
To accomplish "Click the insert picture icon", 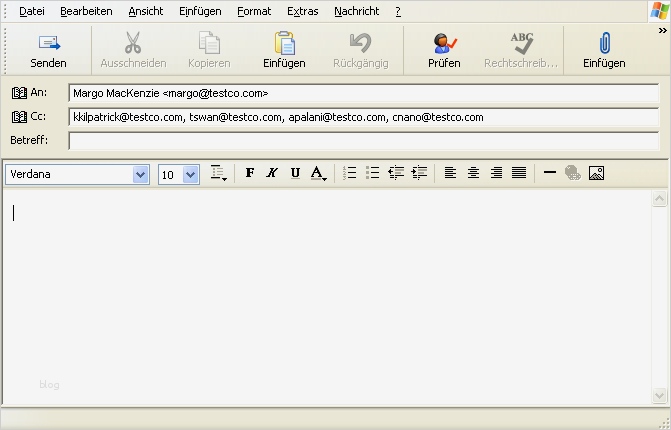I will (x=596, y=173).
